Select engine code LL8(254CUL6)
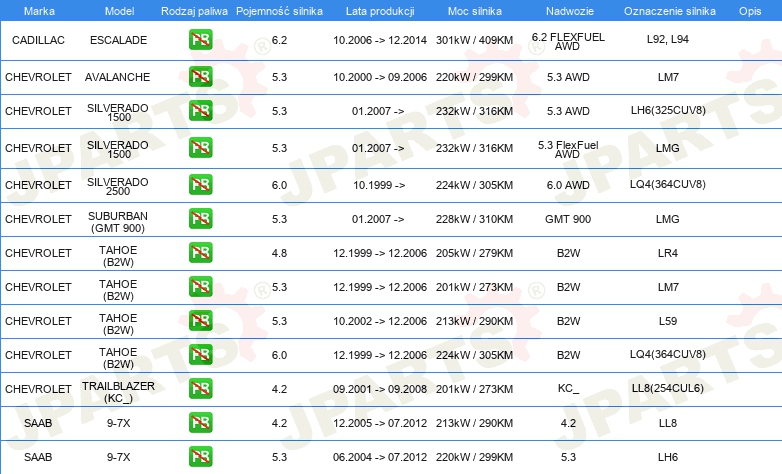Viewport: 782px width, 474px height. 667,388
